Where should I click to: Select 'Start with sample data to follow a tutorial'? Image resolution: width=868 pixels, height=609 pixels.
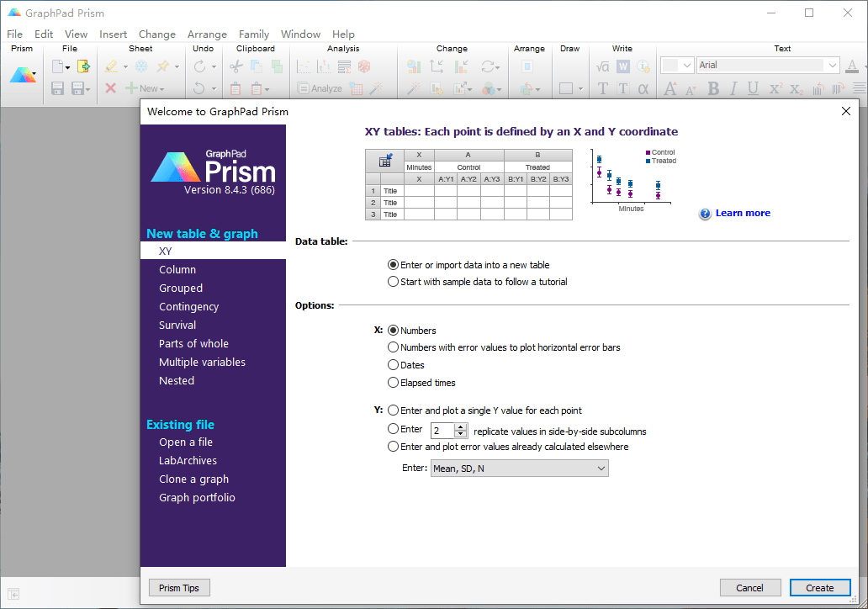(x=393, y=281)
